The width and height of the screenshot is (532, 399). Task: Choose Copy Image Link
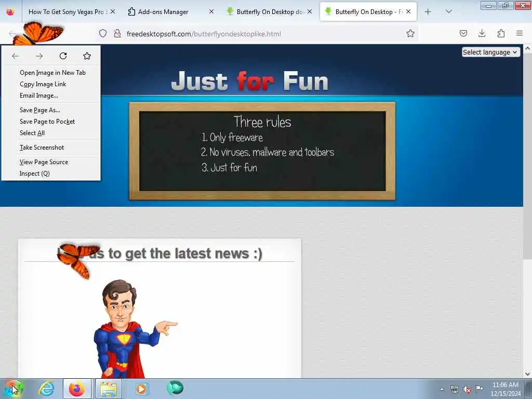43,84
